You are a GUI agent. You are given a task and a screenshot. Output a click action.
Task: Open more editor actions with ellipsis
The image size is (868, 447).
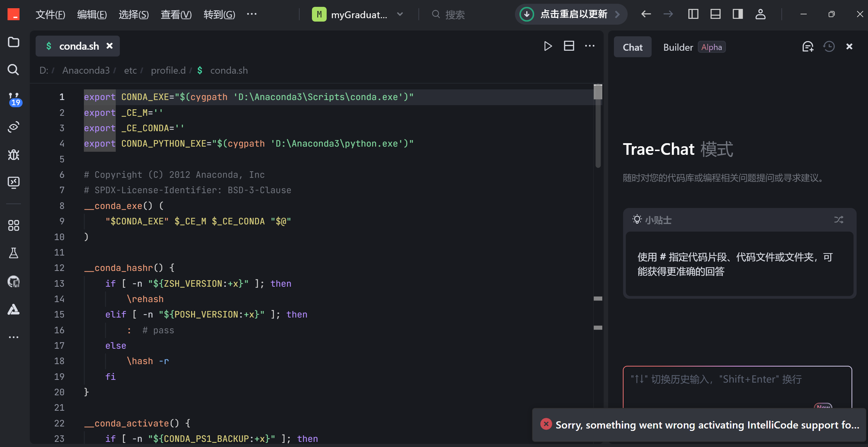pyautogui.click(x=590, y=46)
